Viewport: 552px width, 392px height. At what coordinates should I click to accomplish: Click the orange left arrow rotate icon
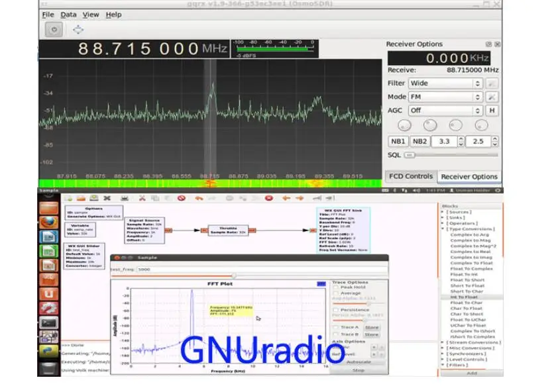286,199
